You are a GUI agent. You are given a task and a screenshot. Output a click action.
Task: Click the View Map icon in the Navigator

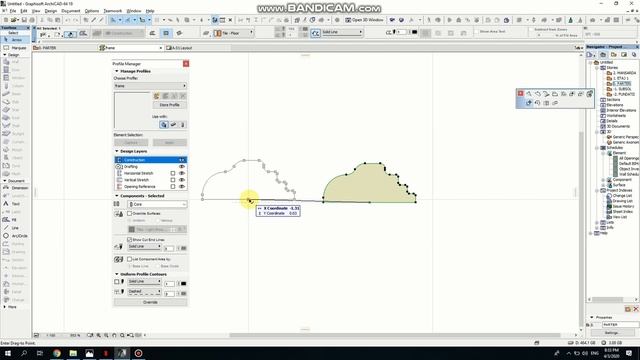point(613,54)
